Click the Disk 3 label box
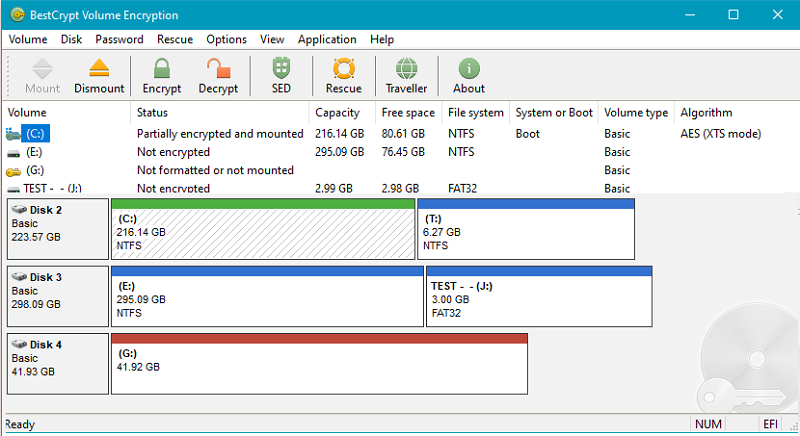 (57, 296)
